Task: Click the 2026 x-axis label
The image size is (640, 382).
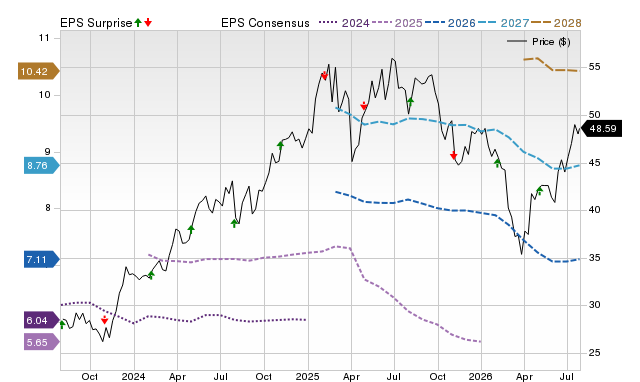Action: 480,376
